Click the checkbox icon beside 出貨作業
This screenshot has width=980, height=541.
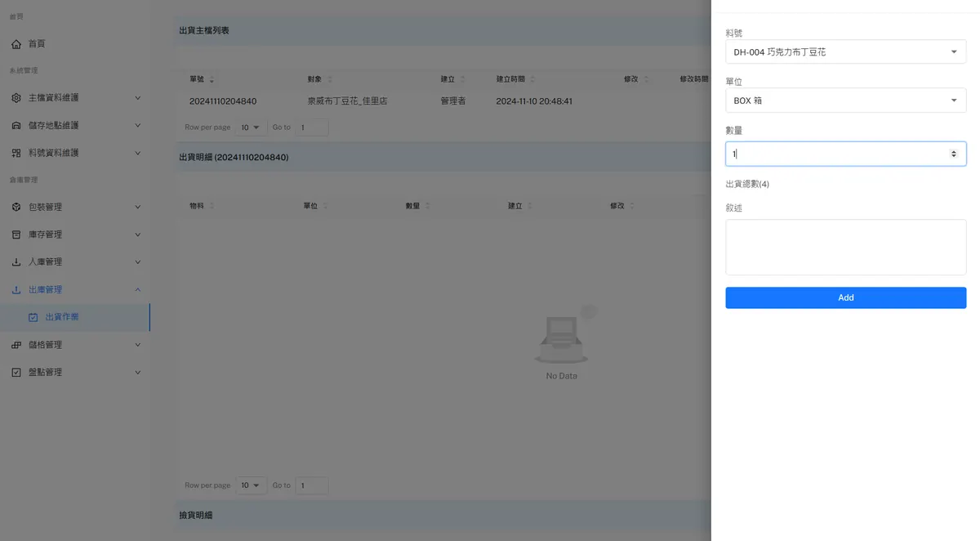pyautogui.click(x=33, y=317)
